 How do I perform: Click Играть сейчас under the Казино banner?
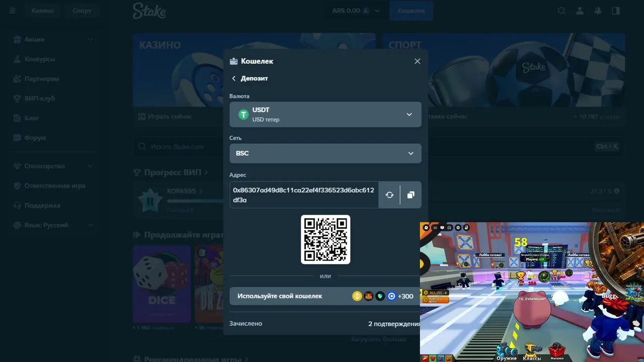point(170,117)
